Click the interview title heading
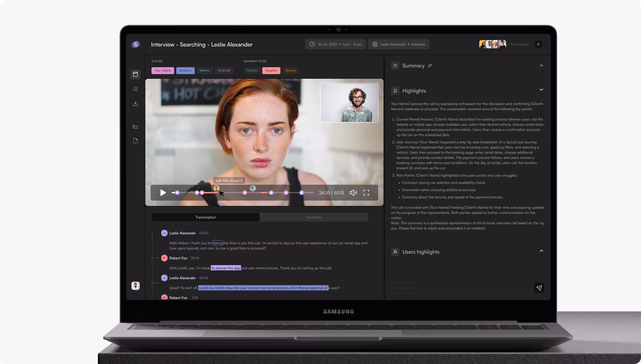This screenshot has width=641, height=364. [202, 45]
